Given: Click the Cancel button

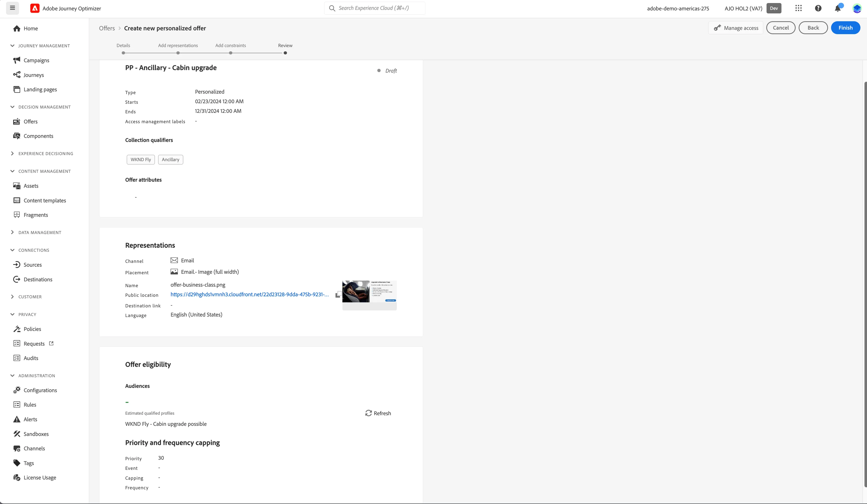Looking at the screenshot, I should (x=781, y=28).
